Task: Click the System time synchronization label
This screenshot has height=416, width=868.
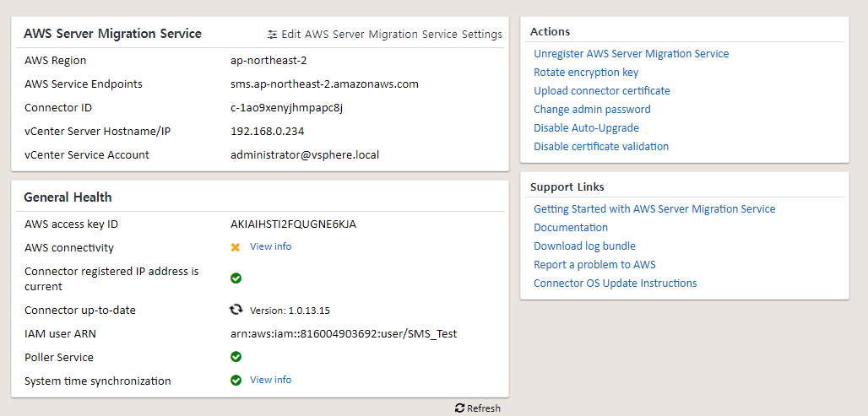Action: (x=98, y=381)
